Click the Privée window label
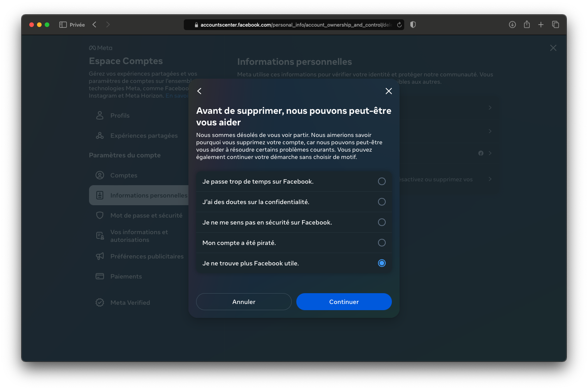This screenshot has height=390, width=588. click(77, 25)
